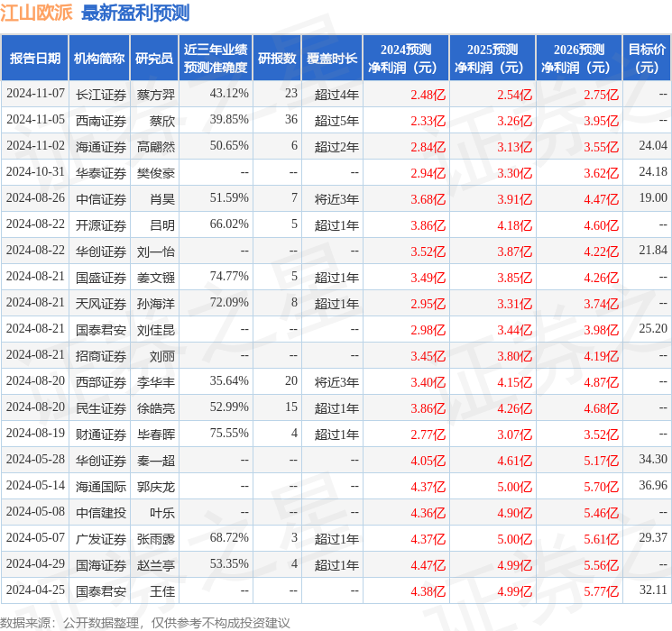Select researcher 刘佳昆
This screenshot has height=631, width=672.
(156, 330)
